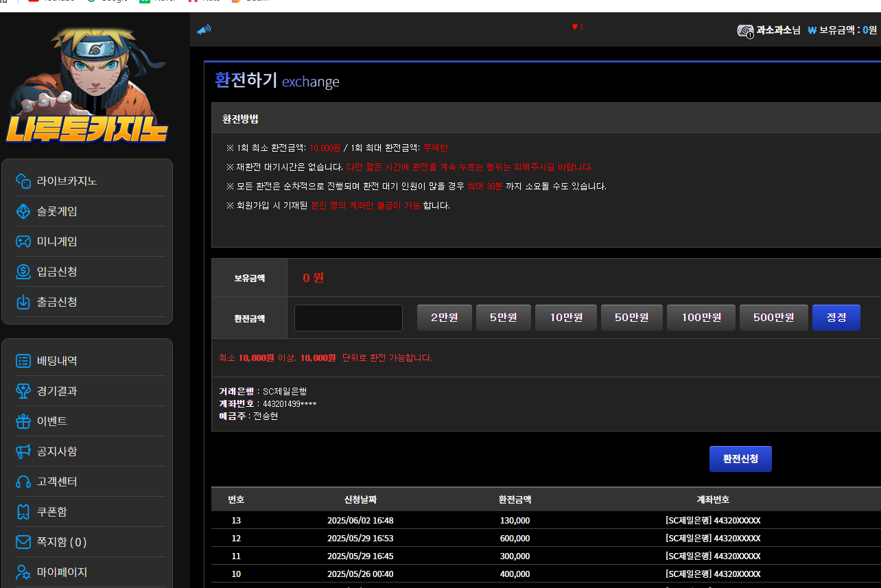Screen dimensions: 881x588
Task: Select the 미니게임 gamepad icon
Action: click(23, 242)
